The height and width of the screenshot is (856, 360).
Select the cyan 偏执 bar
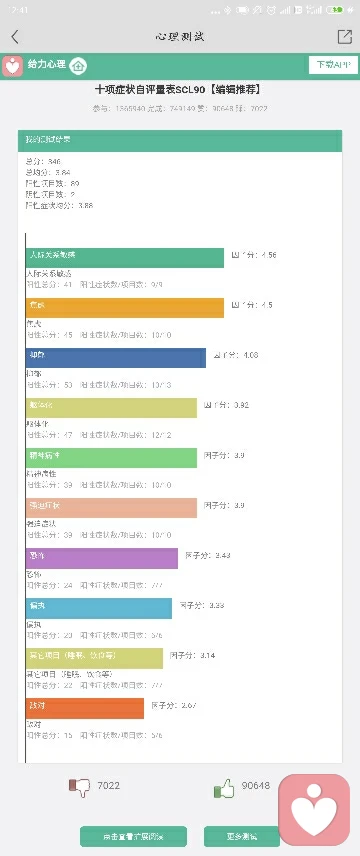point(99,608)
